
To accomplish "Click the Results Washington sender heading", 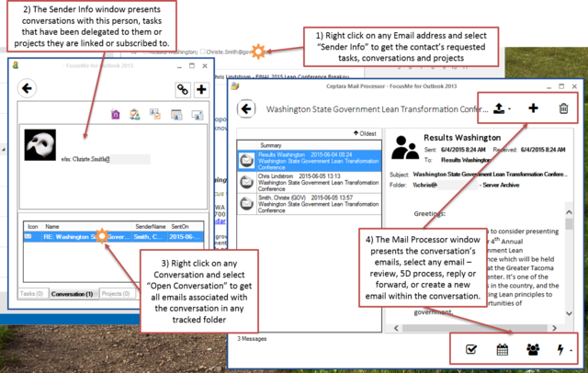I will coord(462,138).
